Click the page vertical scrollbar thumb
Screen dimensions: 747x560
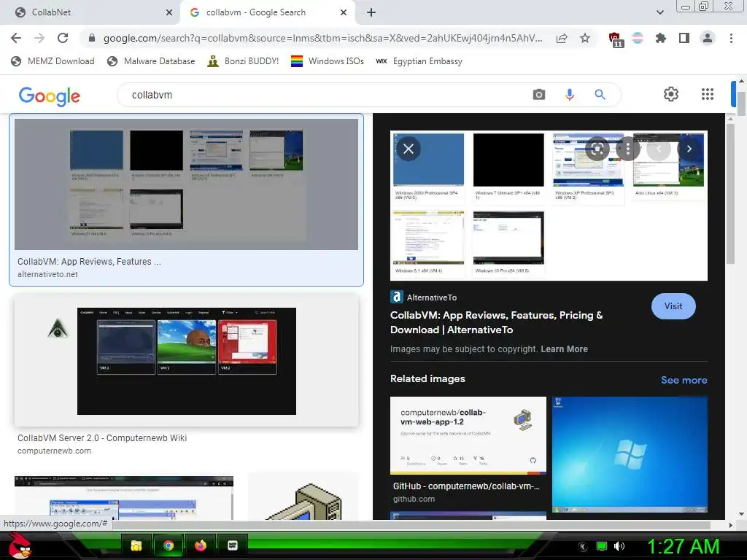(742, 102)
